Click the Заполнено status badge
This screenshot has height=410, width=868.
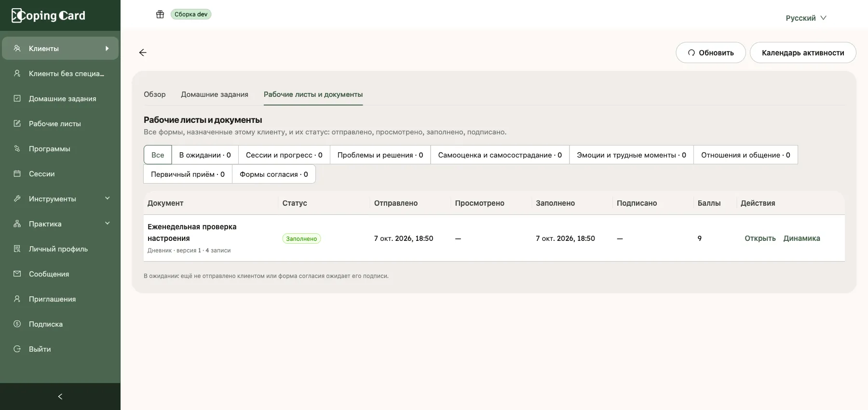click(x=301, y=238)
